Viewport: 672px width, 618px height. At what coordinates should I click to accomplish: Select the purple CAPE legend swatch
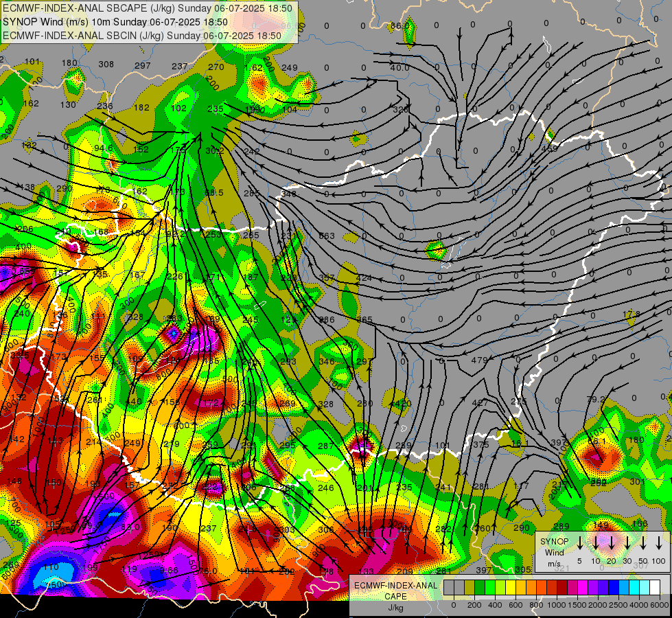click(592, 587)
